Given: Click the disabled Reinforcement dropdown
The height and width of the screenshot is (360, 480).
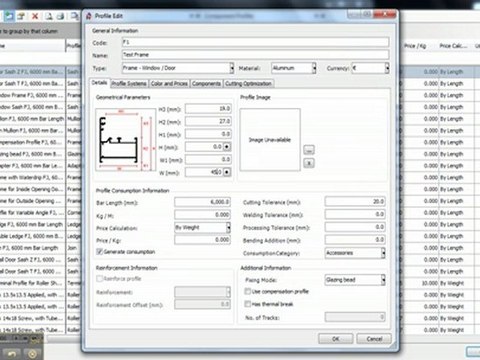Looking at the screenshot, I should click(x=202, y=292).
